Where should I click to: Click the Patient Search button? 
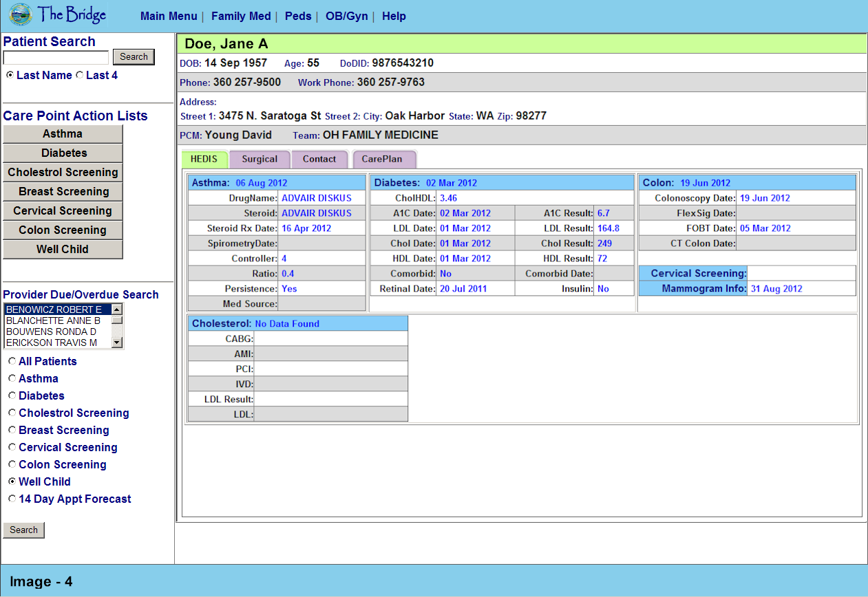click(x=134, y=57)
